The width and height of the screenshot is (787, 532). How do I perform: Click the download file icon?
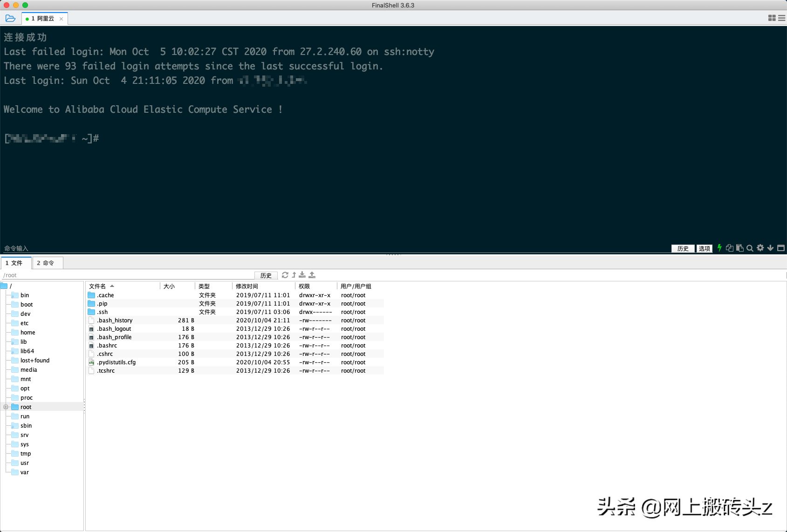click(302, 275)
